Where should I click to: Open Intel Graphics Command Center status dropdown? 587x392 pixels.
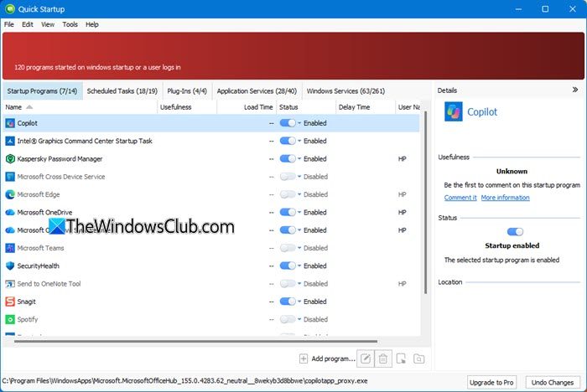(x=299, y=141)
